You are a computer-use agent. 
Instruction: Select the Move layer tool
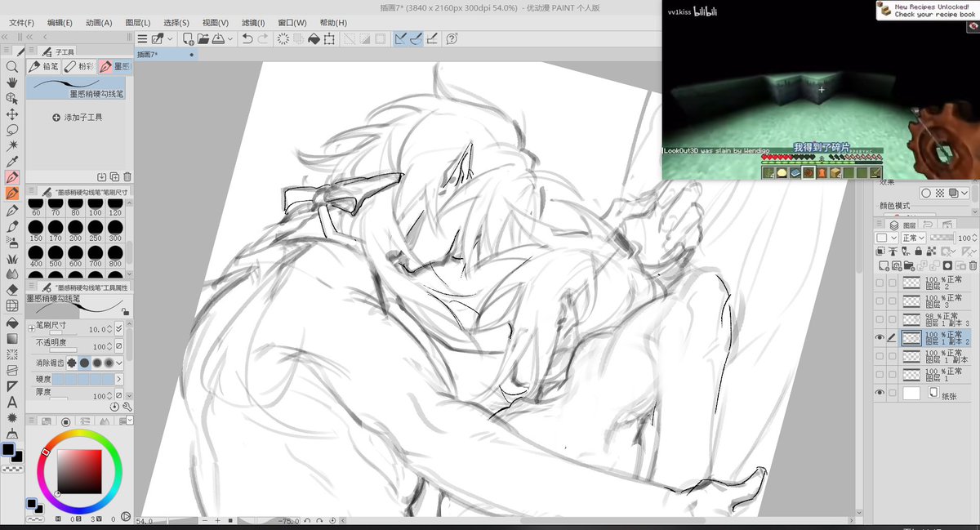point(12,114)
